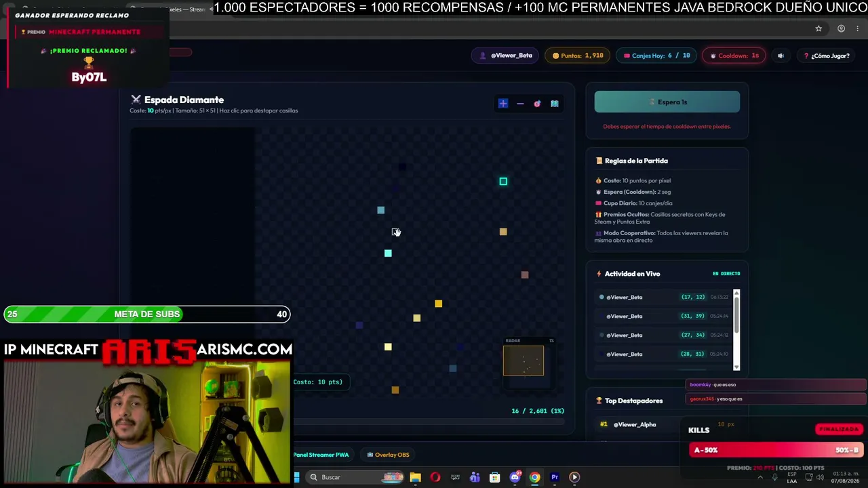Zoom in with the plus tool
This screenshot has width=868, height=488.
[503, 104]
